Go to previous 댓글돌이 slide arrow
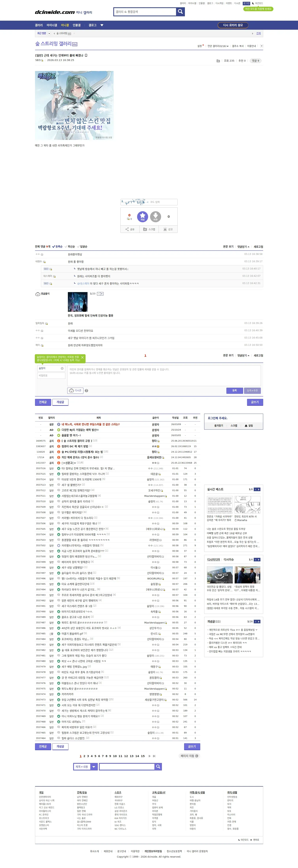Viewport: 298px width, 868px height. coord(99,294)
